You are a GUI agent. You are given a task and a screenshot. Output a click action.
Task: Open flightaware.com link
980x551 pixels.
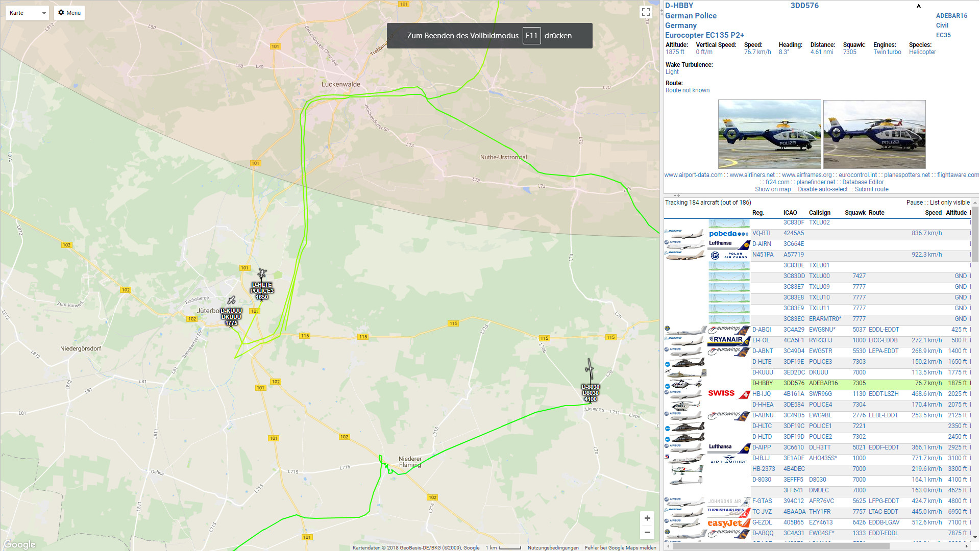coord(958,175)
